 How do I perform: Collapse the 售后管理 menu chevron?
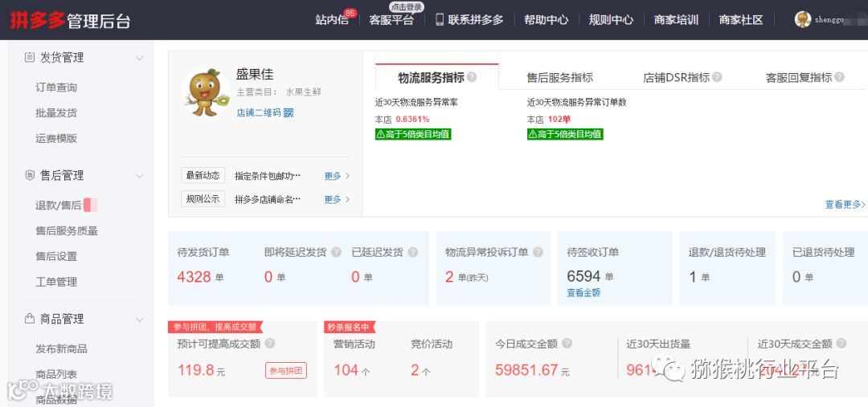point(140,176)
